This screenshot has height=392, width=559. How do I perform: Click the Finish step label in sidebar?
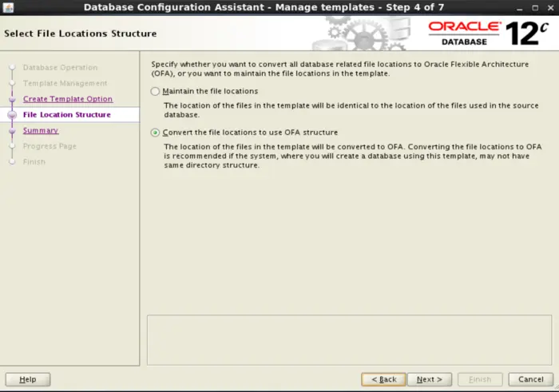(x=34, y=162)
